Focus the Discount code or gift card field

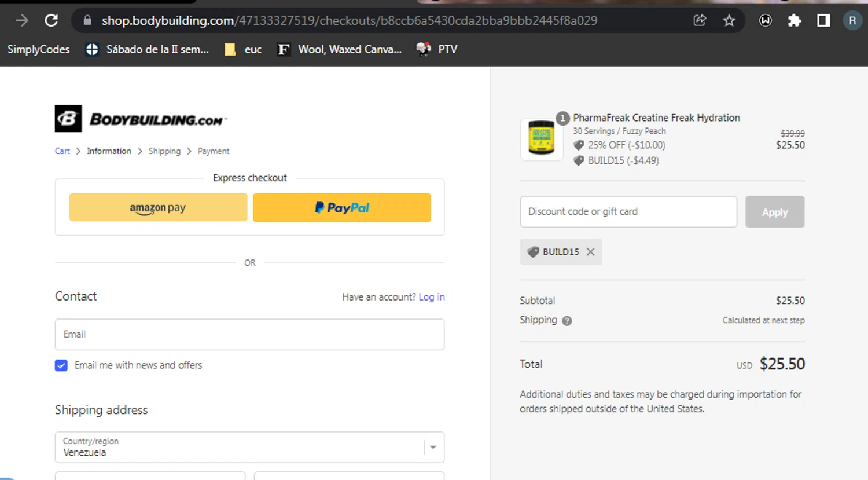coord(628,211)
